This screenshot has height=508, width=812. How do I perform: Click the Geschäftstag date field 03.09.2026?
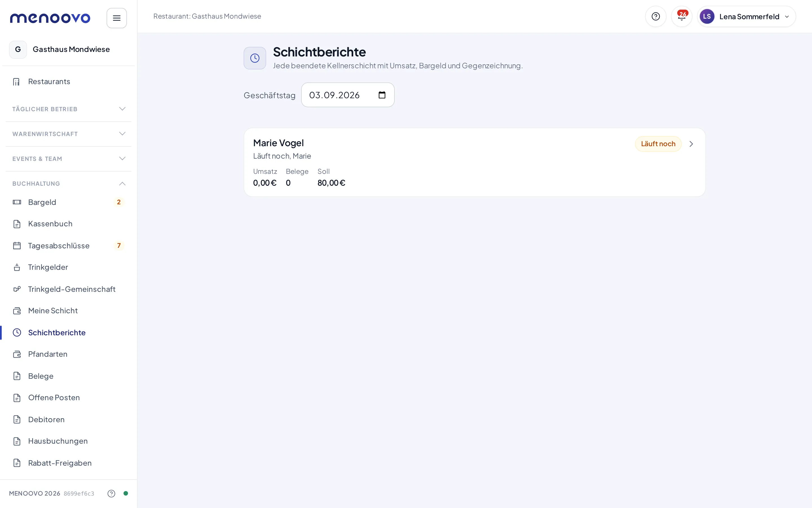coord(348,95)
